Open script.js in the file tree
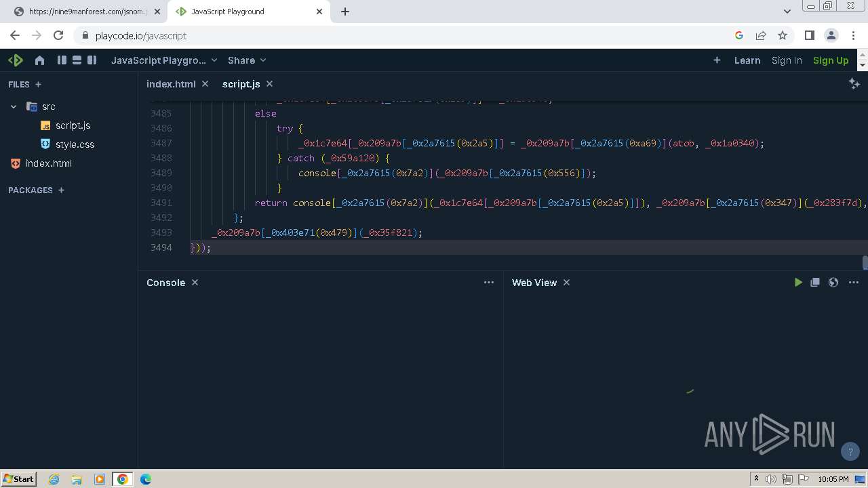Viewport: 868px width, 488px height. click(x=73, y=125)
